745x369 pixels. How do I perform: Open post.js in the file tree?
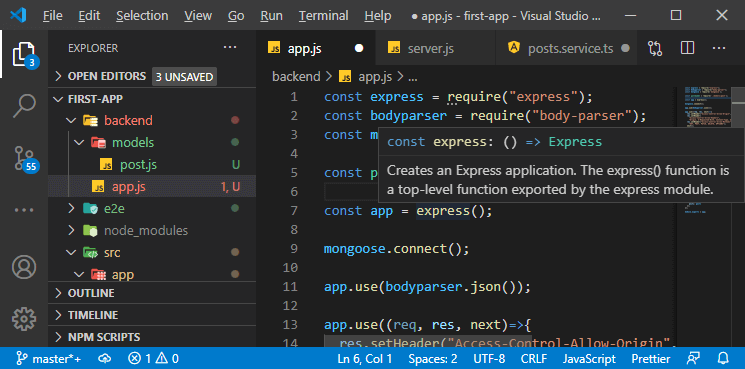152,165
